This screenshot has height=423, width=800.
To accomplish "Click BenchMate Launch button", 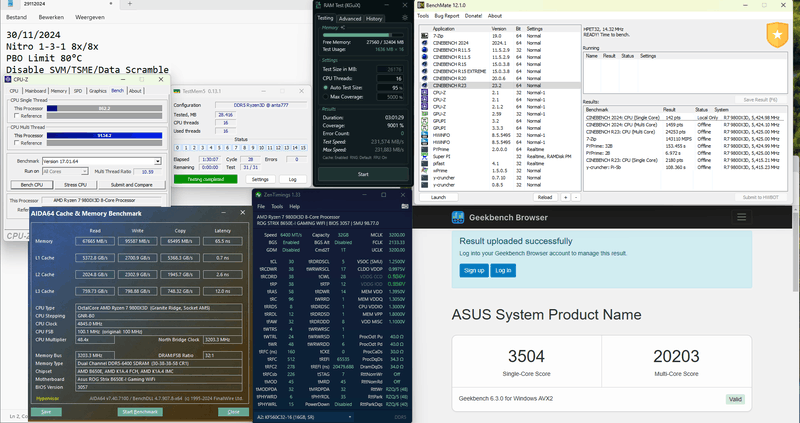I will point(438,197).
